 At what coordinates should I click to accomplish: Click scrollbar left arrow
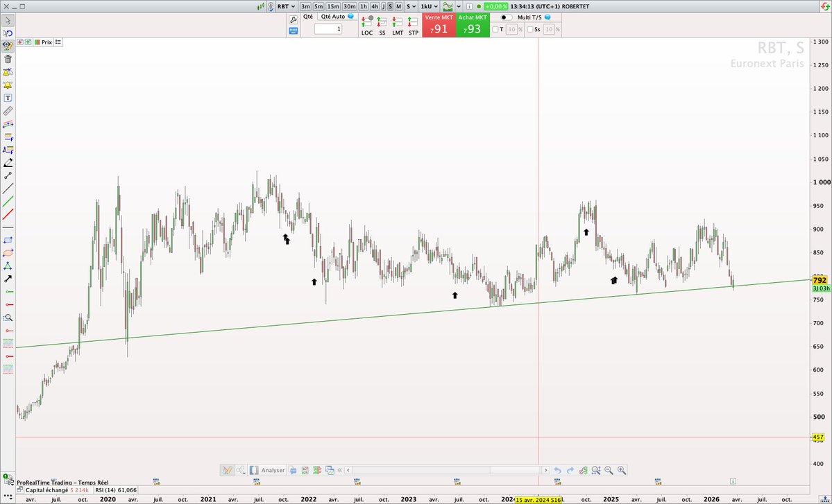[x=348, y=470]
